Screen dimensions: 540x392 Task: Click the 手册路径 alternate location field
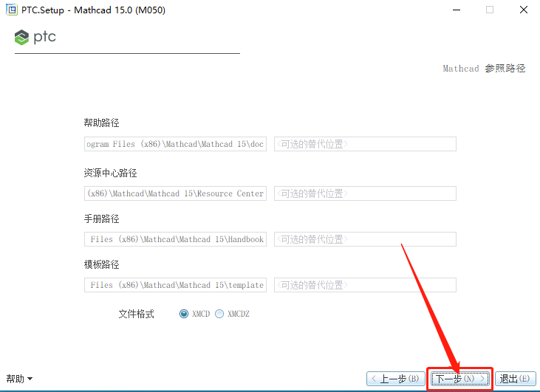pyautogui.click(x=365, y=239)
